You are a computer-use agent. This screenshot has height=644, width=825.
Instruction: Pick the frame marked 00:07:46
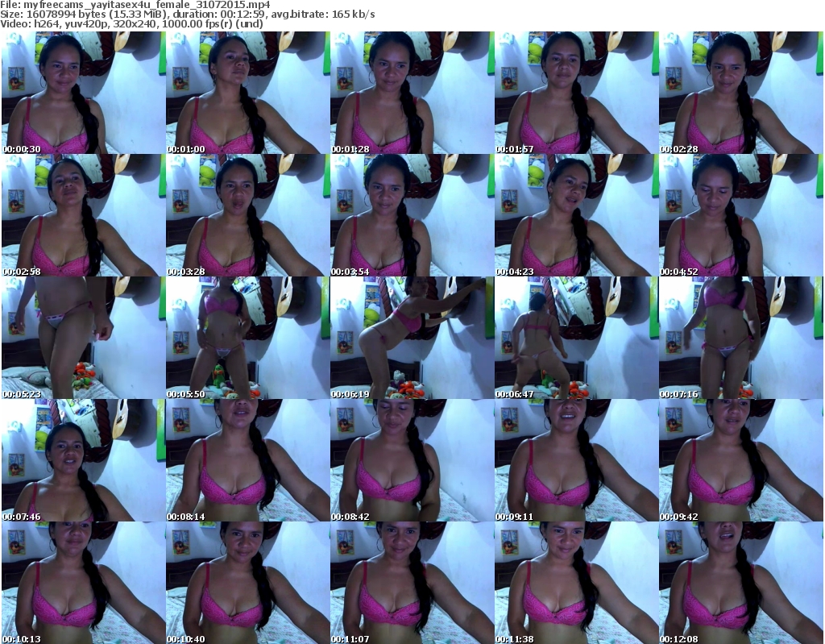click(x=84, y=461)
